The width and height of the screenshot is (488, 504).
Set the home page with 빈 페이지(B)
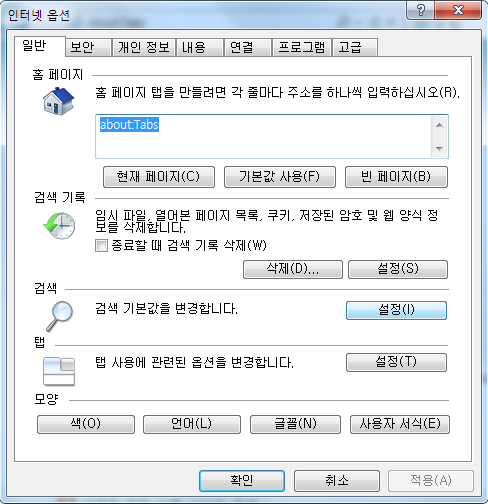(x=396, y=177)
